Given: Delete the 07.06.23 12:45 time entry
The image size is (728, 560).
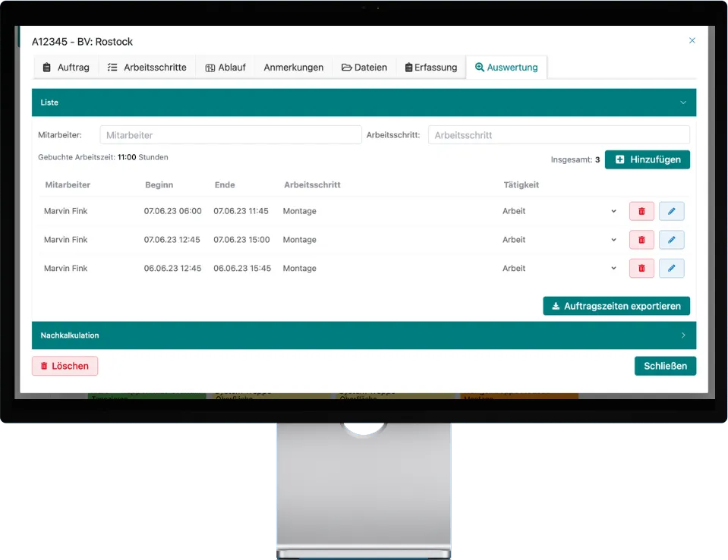Looking at the screenshot, I should tap(641, 240).
